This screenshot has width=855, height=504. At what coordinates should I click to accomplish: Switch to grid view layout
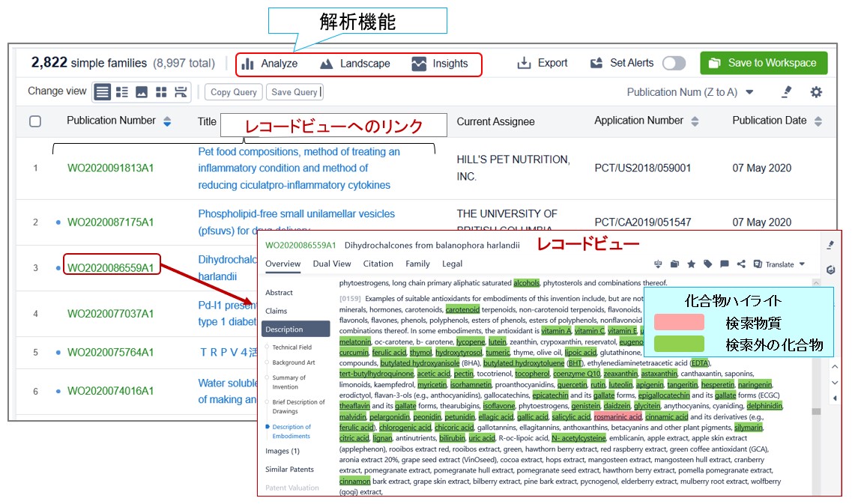tap(161, 91)
